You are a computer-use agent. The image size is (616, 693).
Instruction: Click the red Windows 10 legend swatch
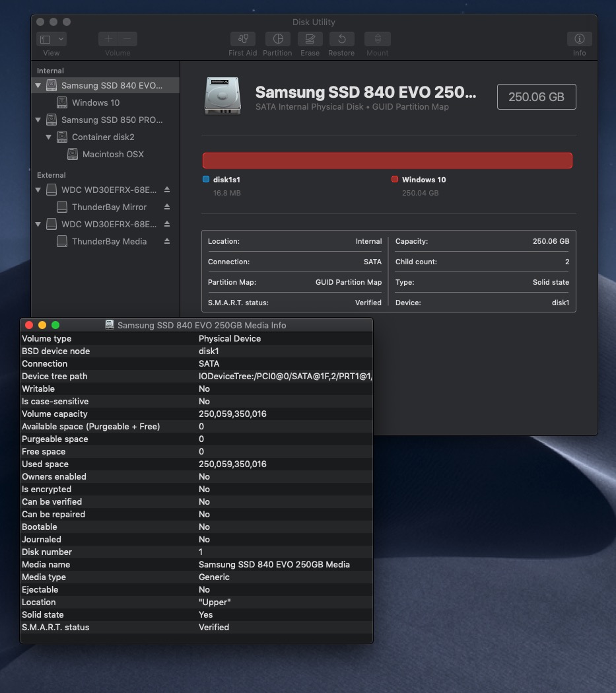[395, 180]
